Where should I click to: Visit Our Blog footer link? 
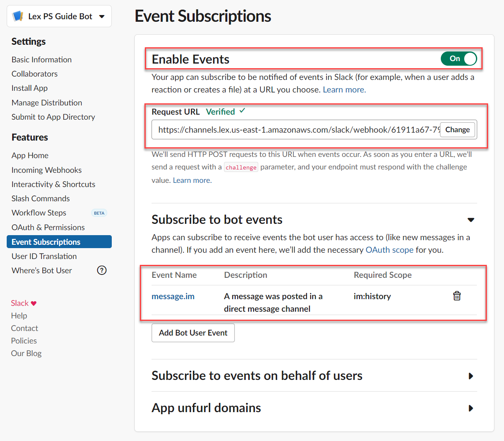[x=26, y=353]
